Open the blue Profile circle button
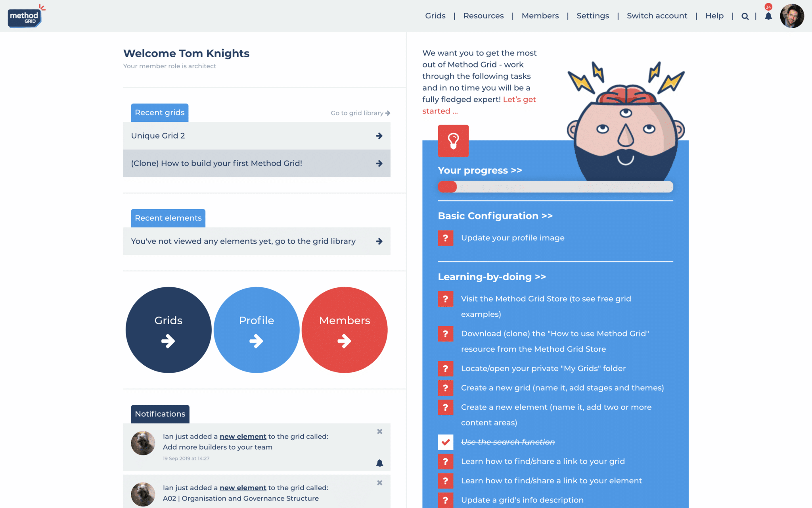The height and width of the screenshot is (508, 812). (257, 330)
